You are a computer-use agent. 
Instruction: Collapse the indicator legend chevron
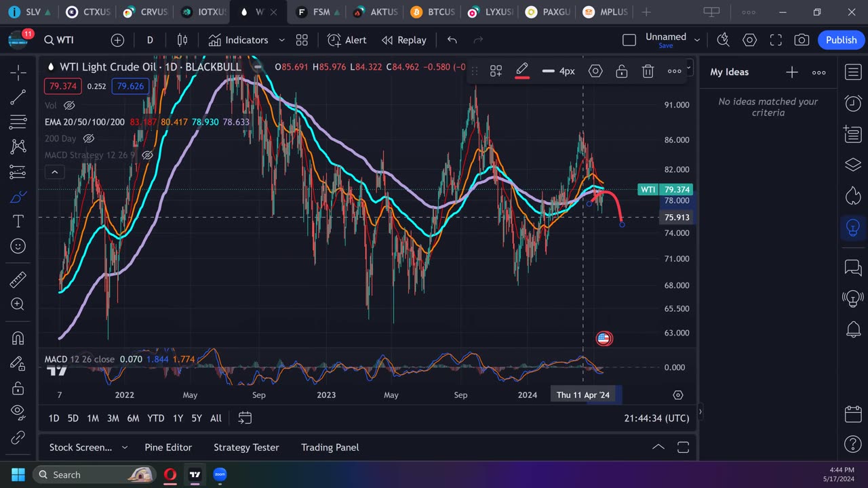coord(54,172)
